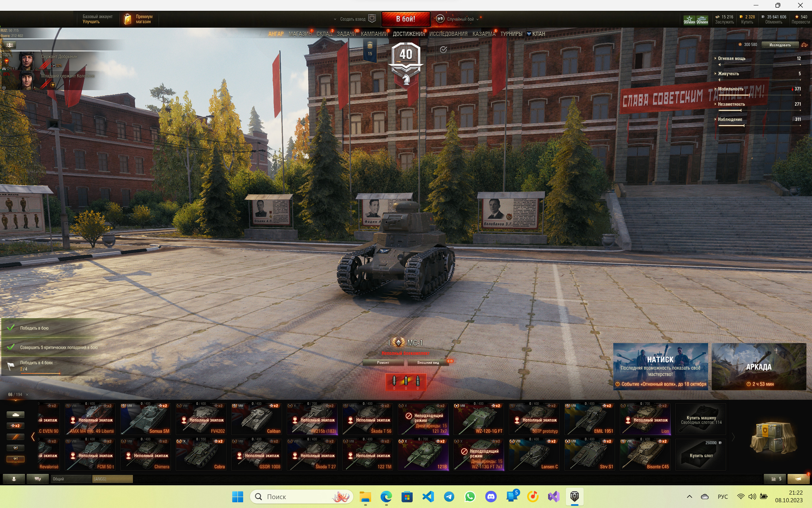Click «Купить слот» for 250000 credits
The image size is (812, 508).
point(701,454)
